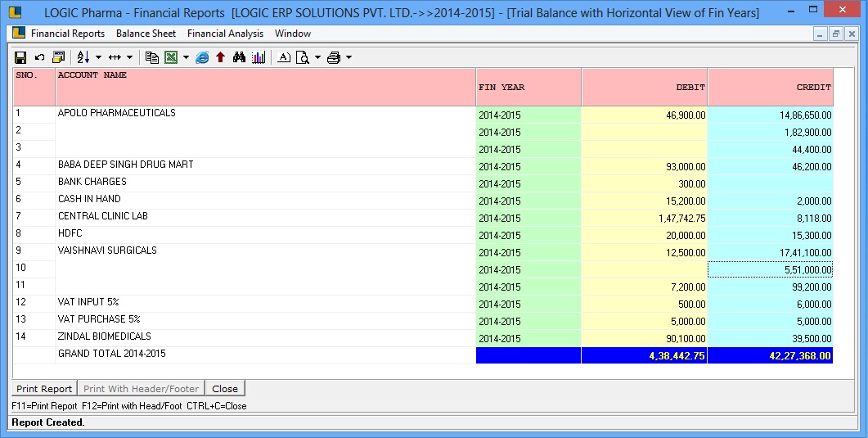The height and width of the screenshot is (438, 868).
Task: Open the Financial Analysis menu
Action: [x=225, y=34]
